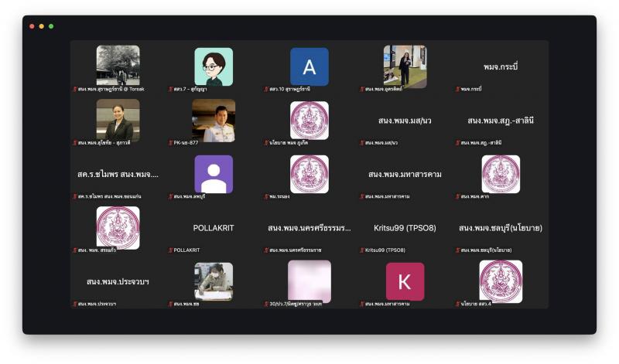The image size is (619, 364).
Task: Select photo of masked woman writing
Action: pos(214,281)
